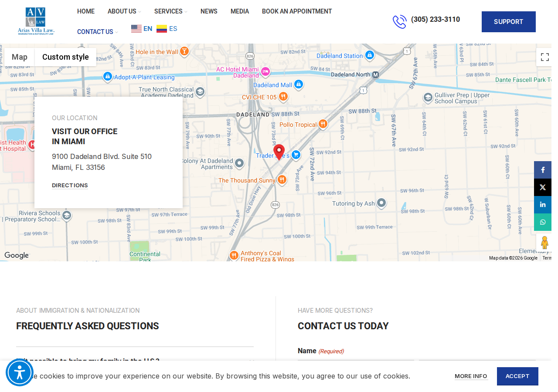Select EN language link
This screenshot has width=558, height=392.
[148, 29]
